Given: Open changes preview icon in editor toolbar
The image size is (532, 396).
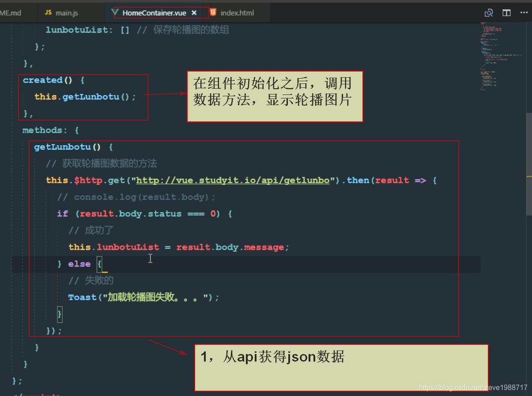Looking at the screenshot, I should (489, 13).
